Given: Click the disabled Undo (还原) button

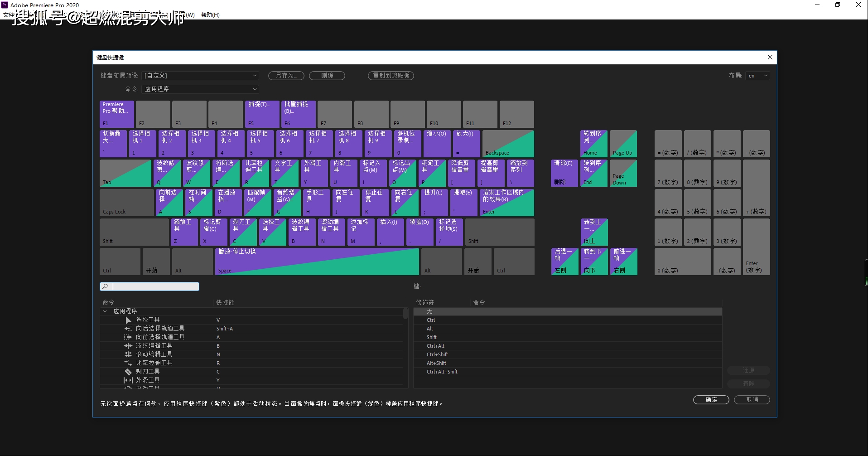Looking at the screenshot, I should (x=748, y=370).
